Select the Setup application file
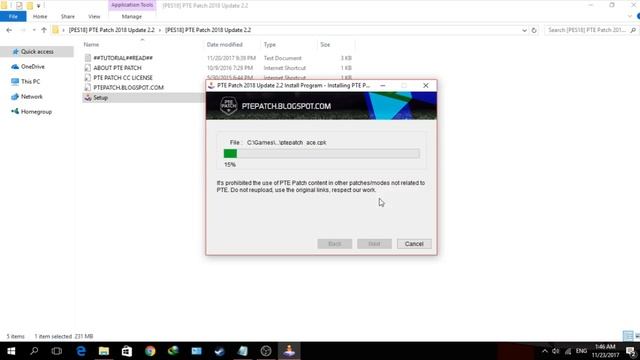Screen dimensions: 640x360 pos(100,98)
